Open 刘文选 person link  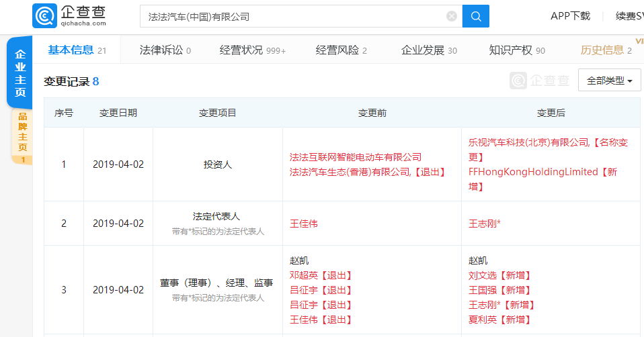tap(482, 275)
